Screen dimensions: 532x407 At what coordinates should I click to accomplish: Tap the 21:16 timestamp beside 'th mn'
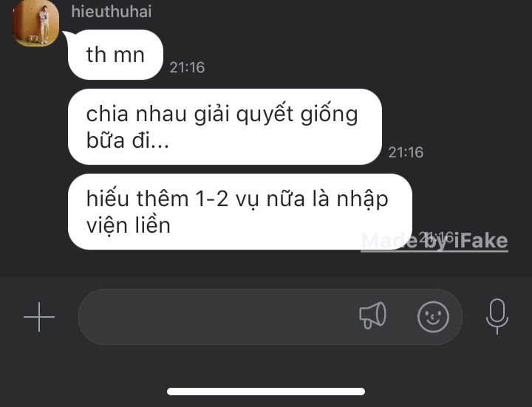(x=187, y=67)
